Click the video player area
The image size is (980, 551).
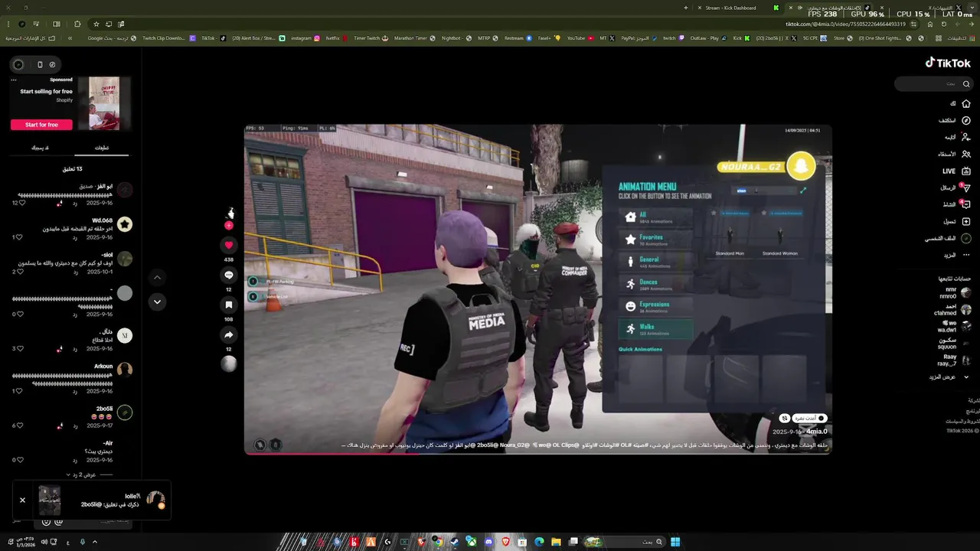point(537,289)
